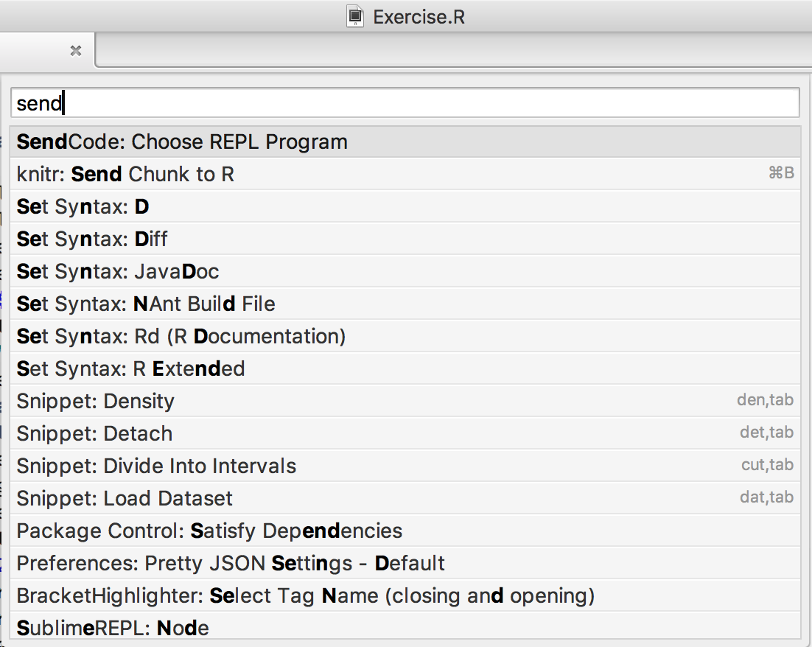Insert Snippet: Load Dataset
Image resolution: width=812 pixels, height=647 pixels.
click(405, 498)
